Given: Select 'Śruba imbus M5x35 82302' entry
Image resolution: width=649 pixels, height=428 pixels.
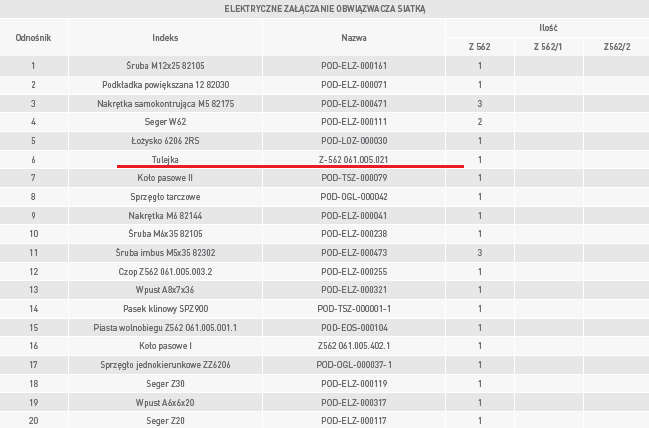Looking at the screenshot, I should 165,252.
